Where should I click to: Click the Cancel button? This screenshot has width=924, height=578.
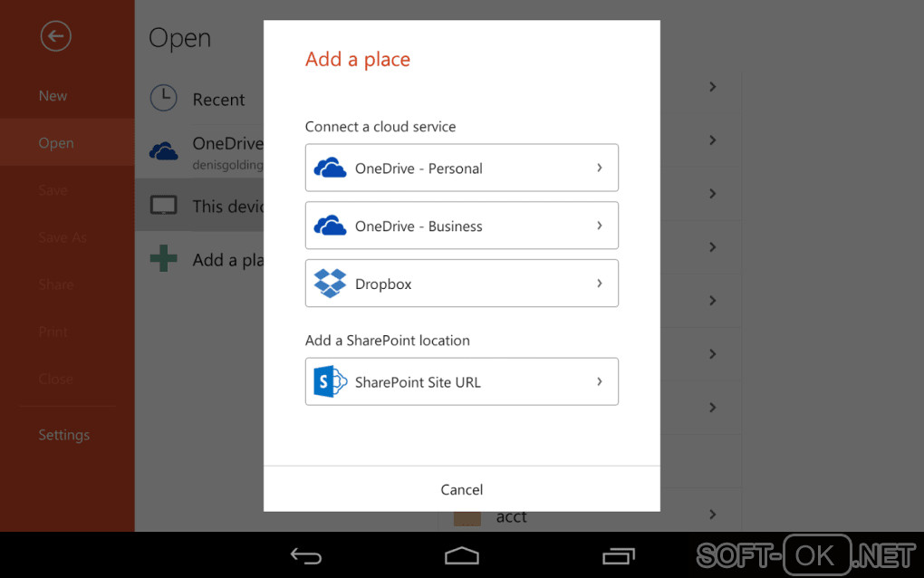pyautogui.click(x=461, y=489)
